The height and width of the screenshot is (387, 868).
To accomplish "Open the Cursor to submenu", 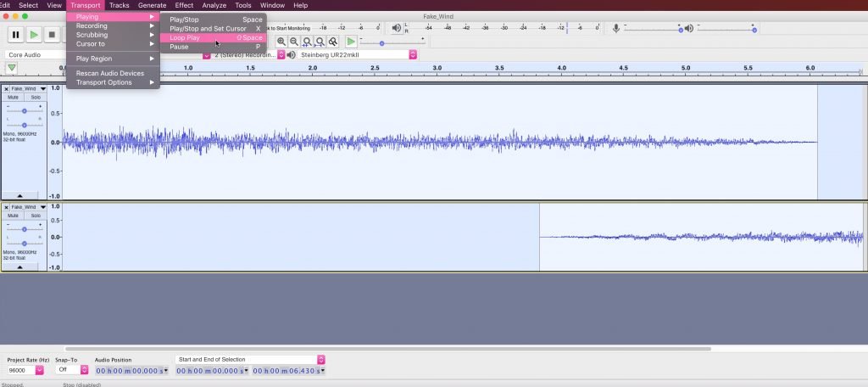I will tap(113, 43).
